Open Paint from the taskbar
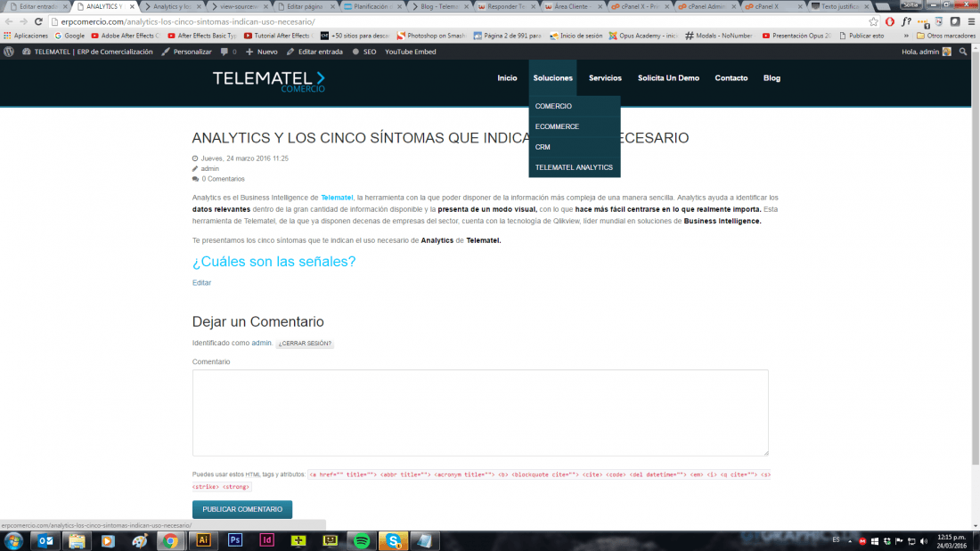 [139, 541]
